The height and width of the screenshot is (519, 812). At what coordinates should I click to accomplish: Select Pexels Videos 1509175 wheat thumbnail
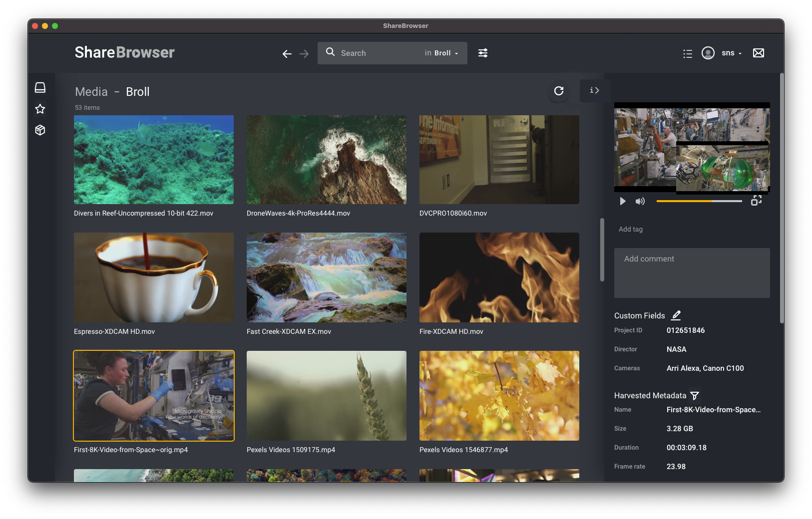click(327, 396)
